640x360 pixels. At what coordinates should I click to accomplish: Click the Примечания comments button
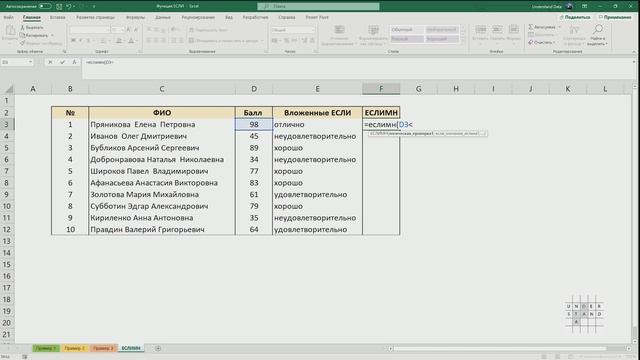click(615, 17)
